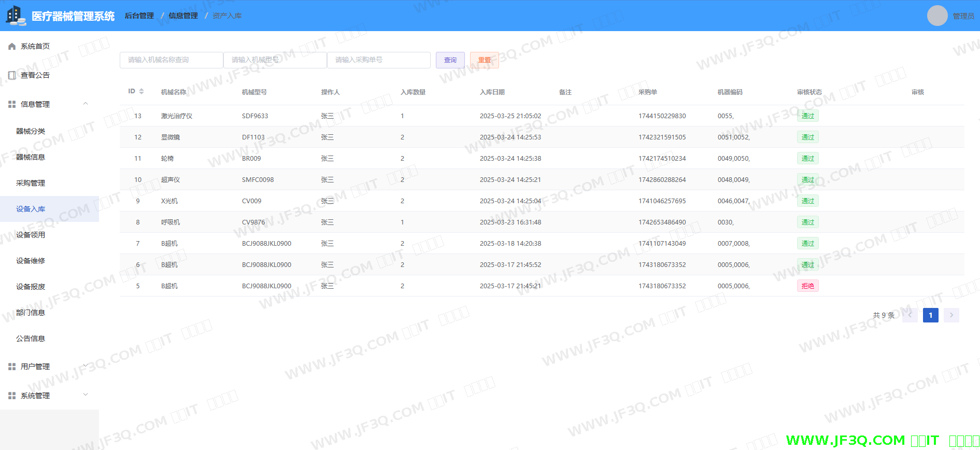Open the 设备领用 menu item
The image size is (980, 450).
click(31, 235)
